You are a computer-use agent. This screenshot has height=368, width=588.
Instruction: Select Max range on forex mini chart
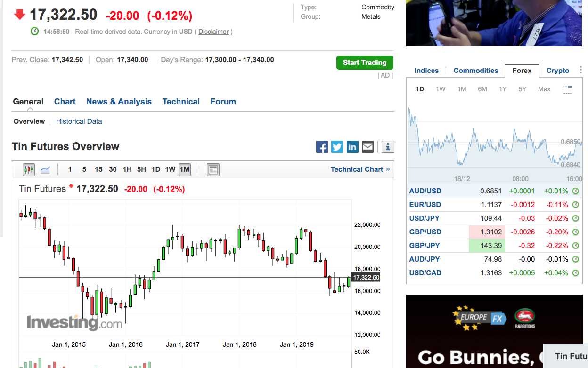(x=544, y=89)
